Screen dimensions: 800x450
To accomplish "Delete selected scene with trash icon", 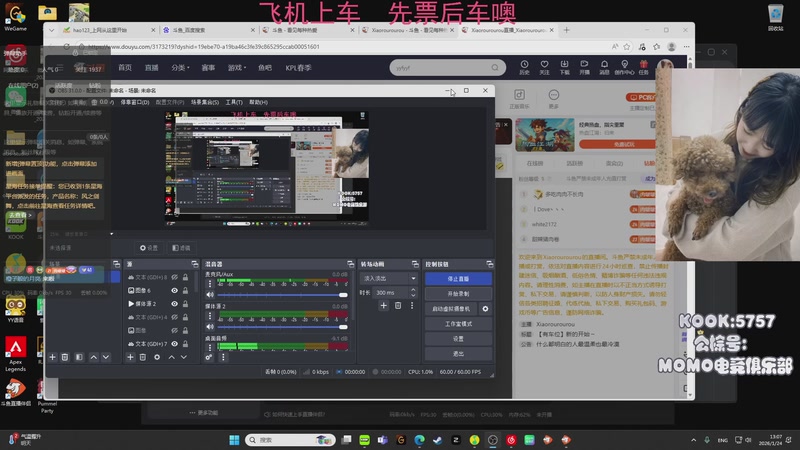I will pyautogui.click(x=65, y=357).
